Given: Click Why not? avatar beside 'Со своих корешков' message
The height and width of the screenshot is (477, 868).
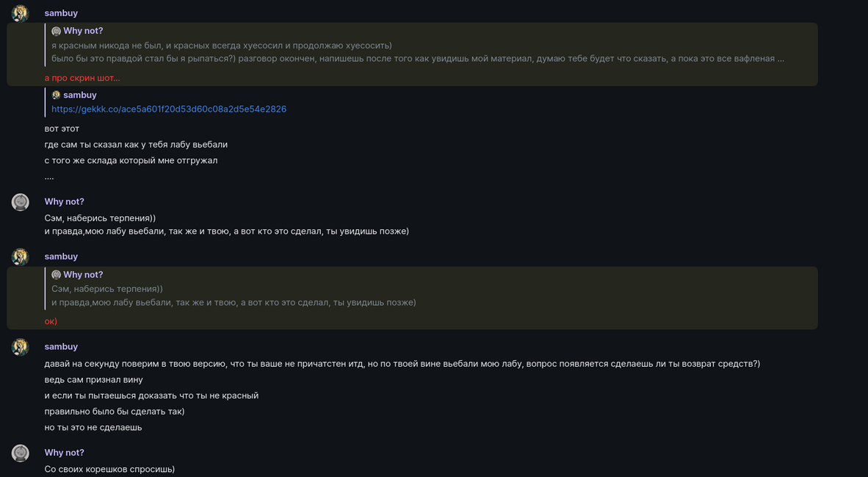Looking at the screenshot, I should (21, 453).
